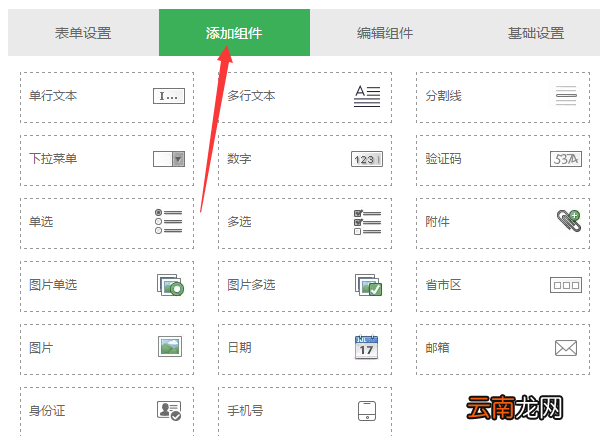Click the 多选 checkbox-list icon
Image resolution: width=600 pixels, height=436 pixels.
click(x=367, y=222)
